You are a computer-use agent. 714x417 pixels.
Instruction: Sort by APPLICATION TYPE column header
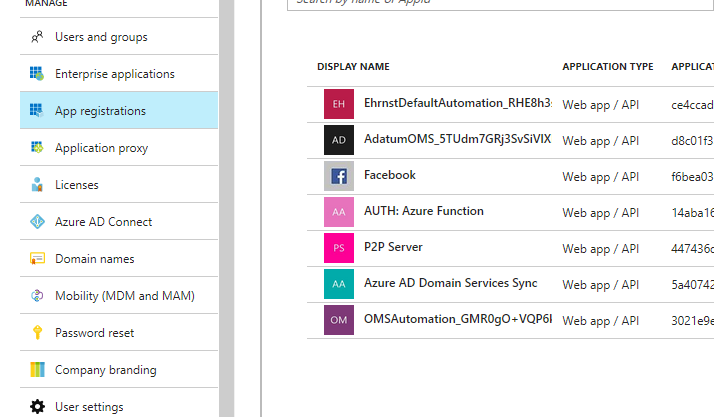tap(607, 66)
